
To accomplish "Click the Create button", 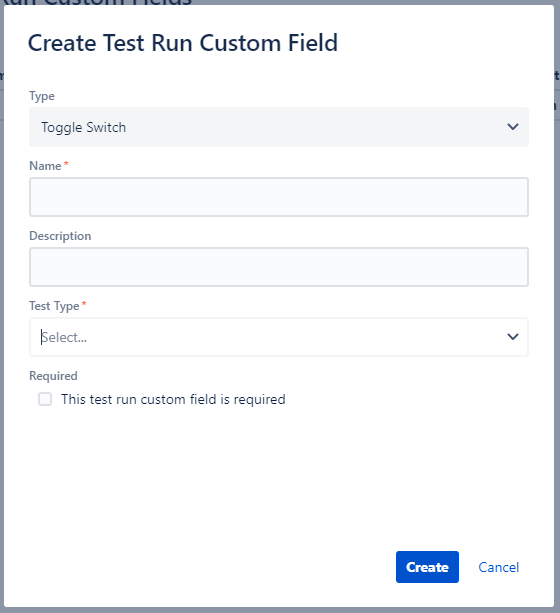I will (427, 567).
